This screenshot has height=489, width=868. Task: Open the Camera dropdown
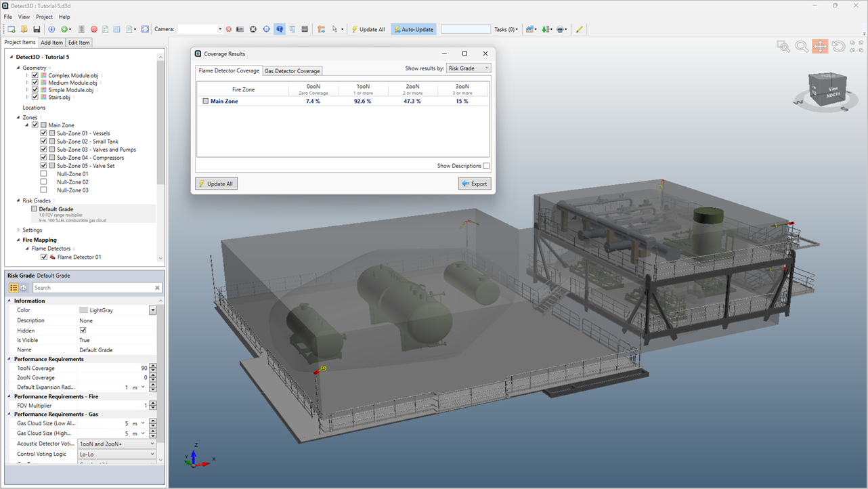pos(219,29)
